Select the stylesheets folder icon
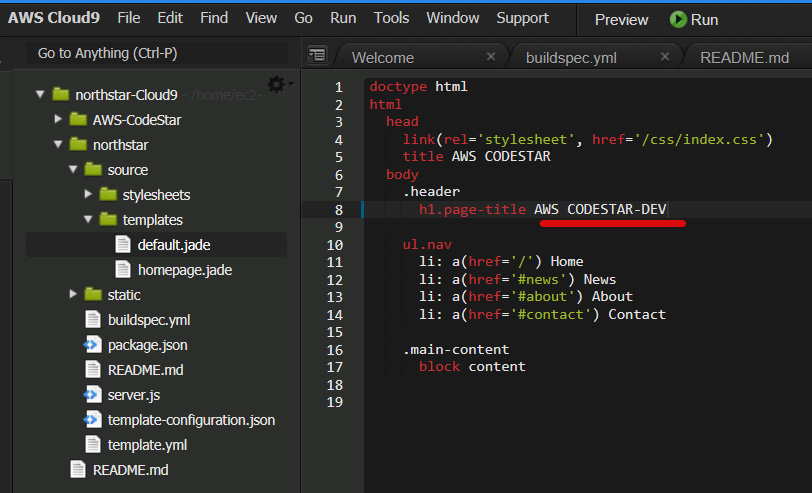Screen dimensions: 812x493 pyautogui.click(x=108, y=194)
